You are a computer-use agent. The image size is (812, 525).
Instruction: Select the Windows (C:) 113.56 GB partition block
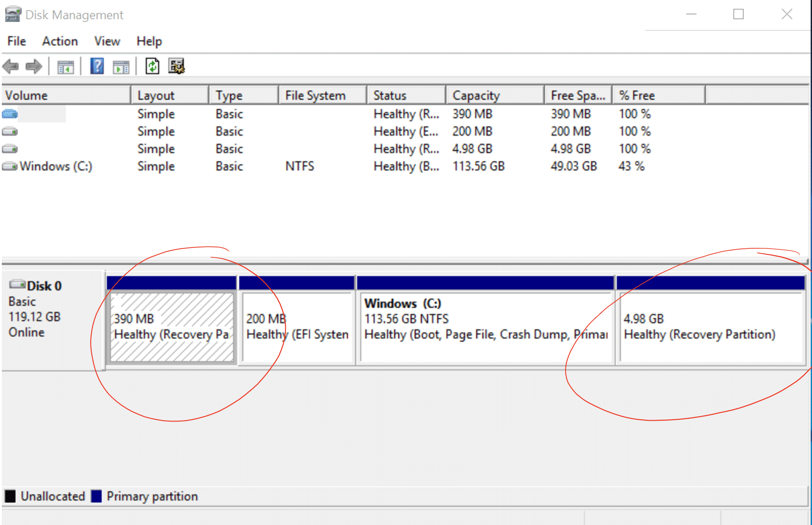click(x=486, y=320)
